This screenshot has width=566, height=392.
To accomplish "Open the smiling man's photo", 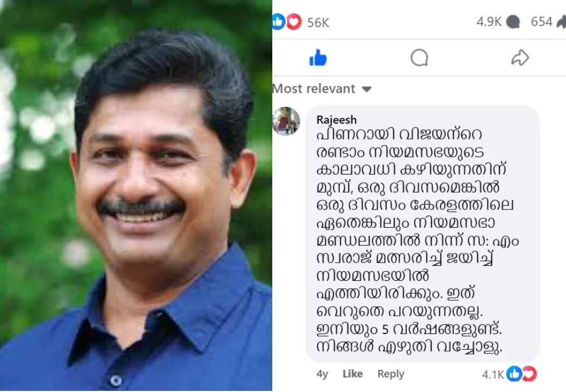I will [136, 196].
